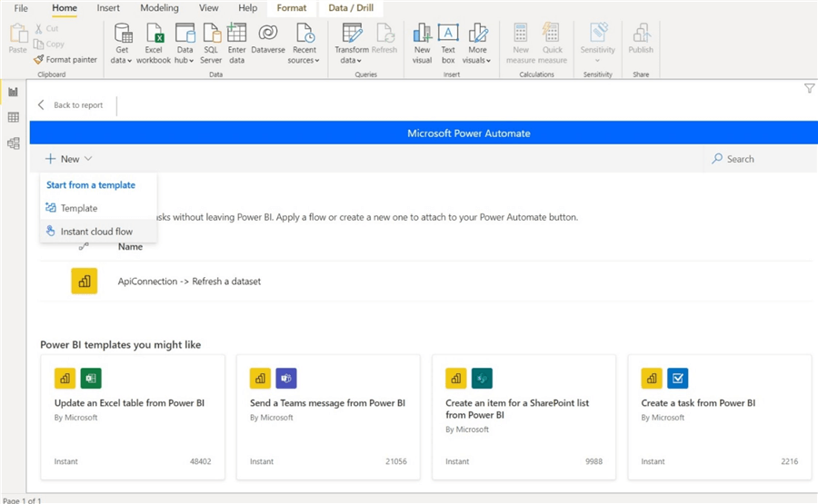Go Back to report
This screenshot has width=818, height=504.
point(71,105)
